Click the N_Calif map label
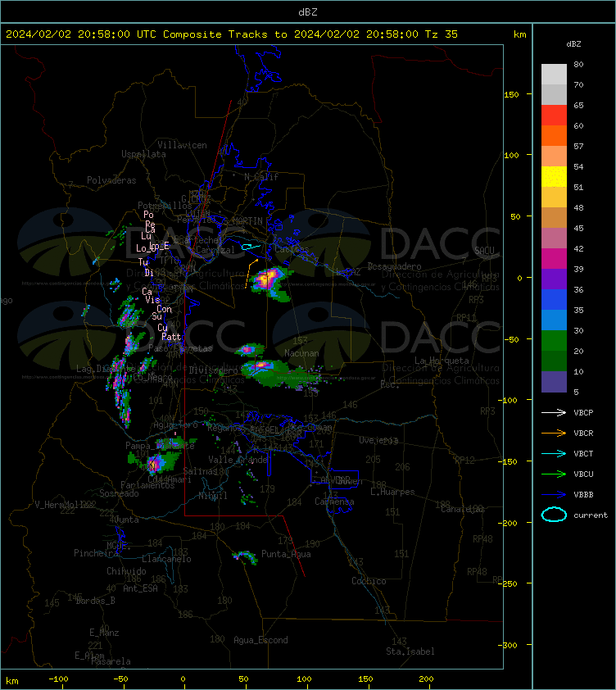The height and width of the screenshot is (690, 616). (x=261, y=177)
